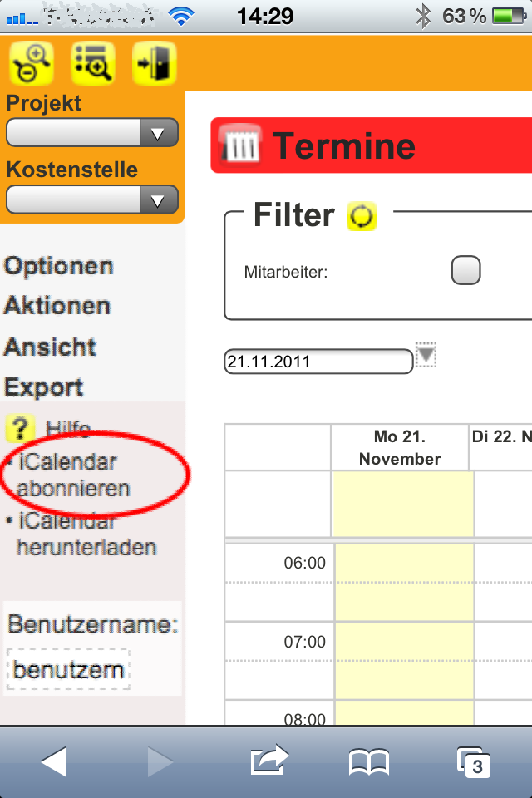
Task: Open the Kostenstelle dropdown
Action: click(x=92, y=199)
